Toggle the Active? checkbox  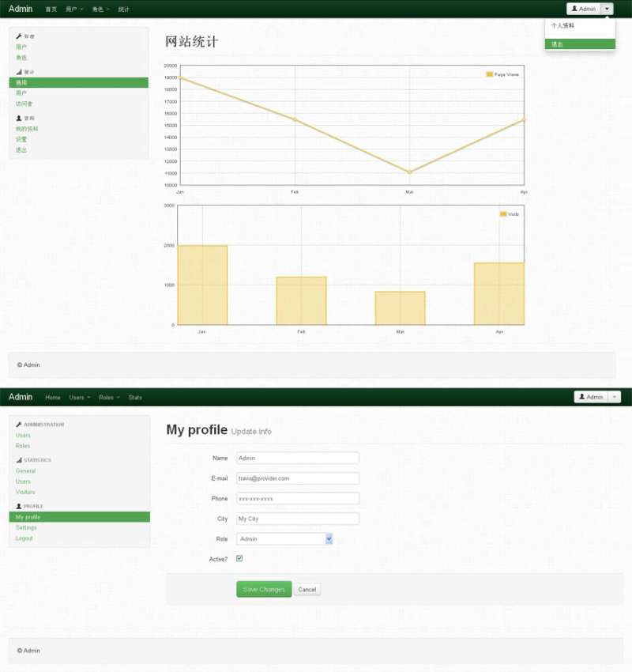(x=239, y=559)
